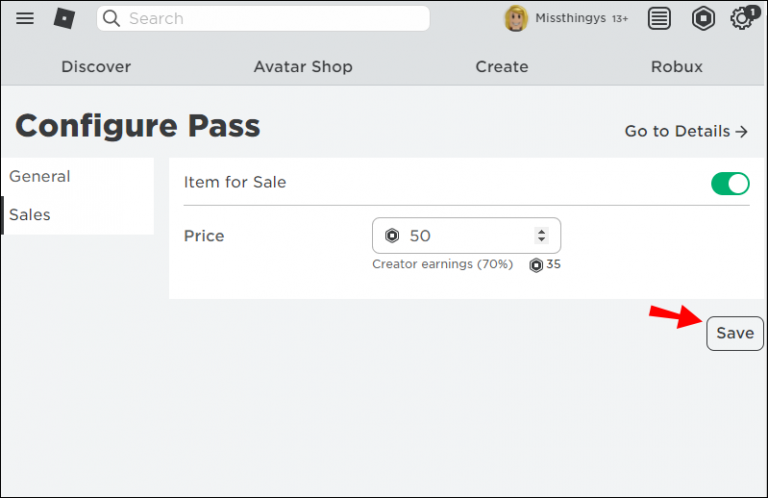Open the chat messages icon
The width and height of the screenshot is (768, 498).
coord(659,18)
